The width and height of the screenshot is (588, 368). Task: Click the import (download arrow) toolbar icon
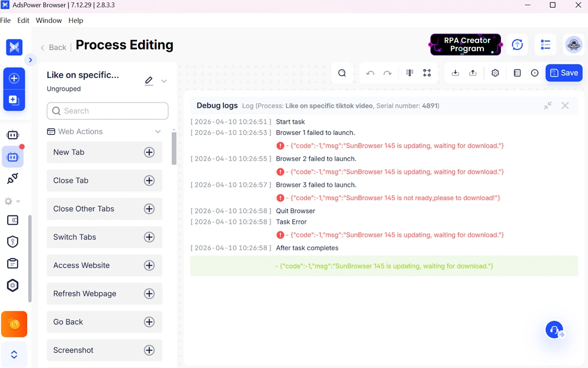pyautogui.click(x=455, y=73)
